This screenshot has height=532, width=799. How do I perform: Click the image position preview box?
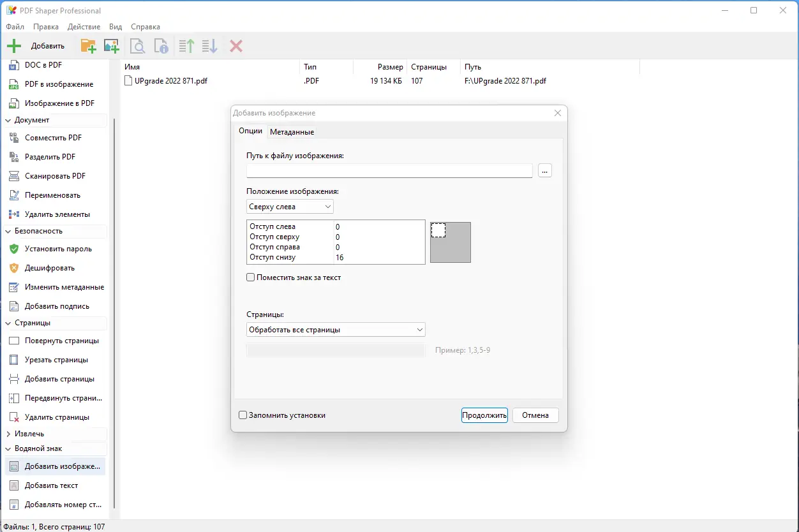click(x=451, y=242)
